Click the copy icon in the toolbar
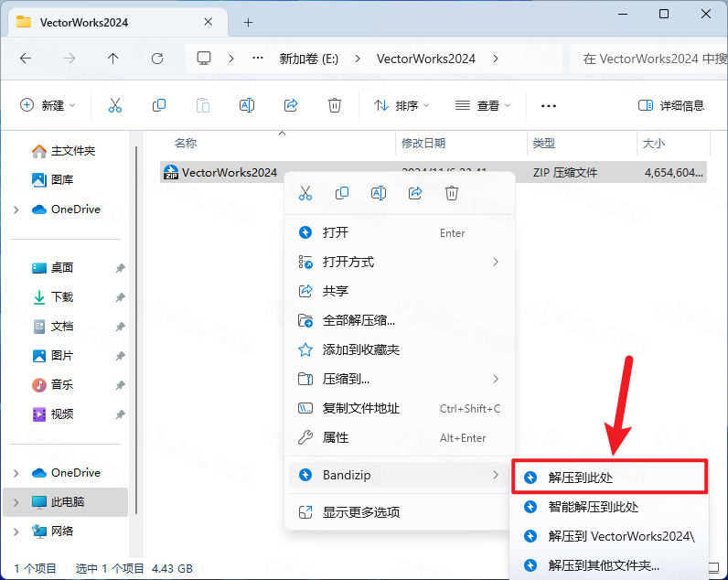The width and height of the screenshot is (728, 580). [x=159, y=105]
